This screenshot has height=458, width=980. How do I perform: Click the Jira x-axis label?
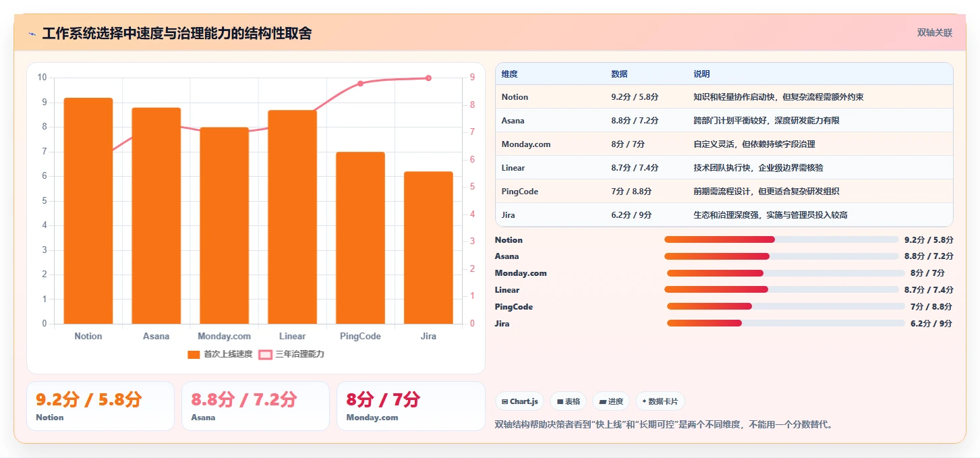point(428,336)
